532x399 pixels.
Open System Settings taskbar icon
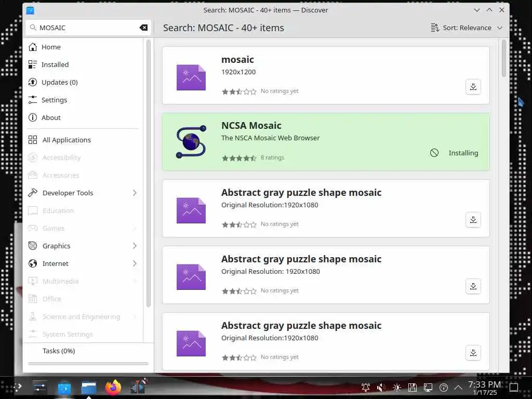point(39,388)
